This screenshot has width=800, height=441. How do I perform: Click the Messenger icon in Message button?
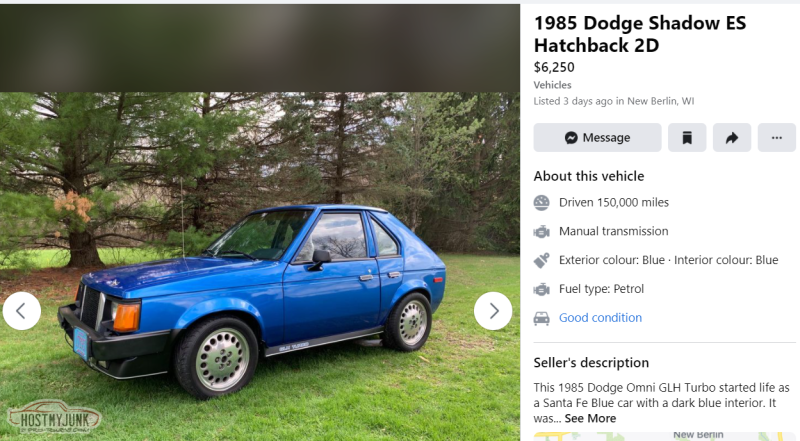tap(571, 138)
